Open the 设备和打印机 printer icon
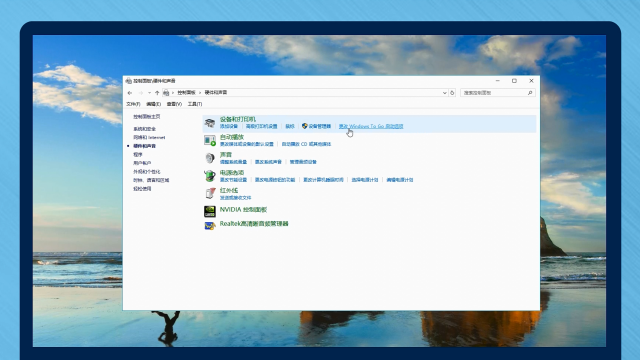640x360 pixels. click(x=210, y=123)
